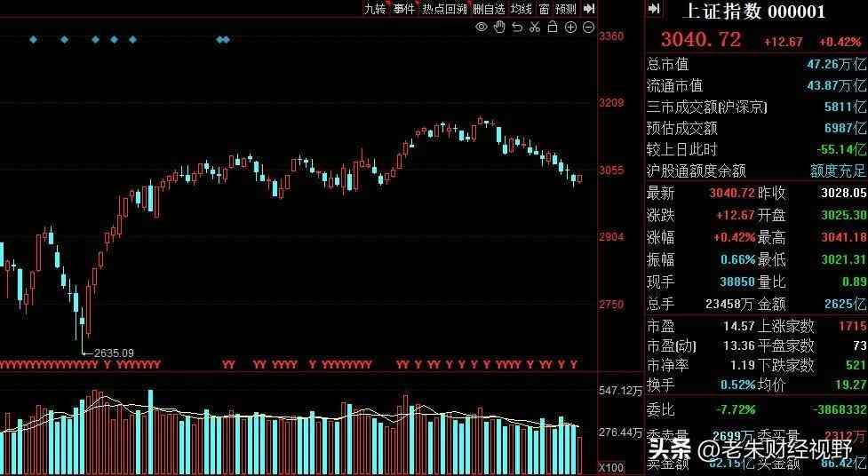Zoom in with the circled plus icon
Image resolution: width=868 pixels, height=476 pixels.
click(570, 28)
